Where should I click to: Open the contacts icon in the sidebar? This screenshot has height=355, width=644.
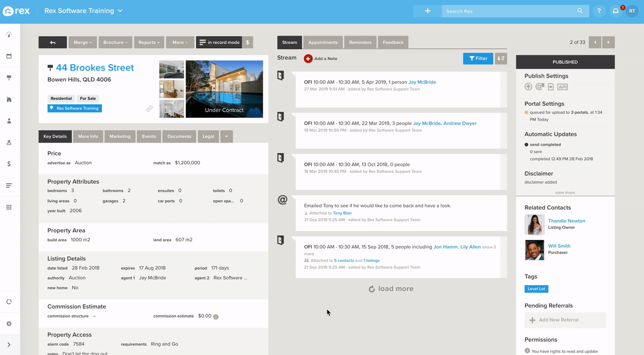(8, 120)
